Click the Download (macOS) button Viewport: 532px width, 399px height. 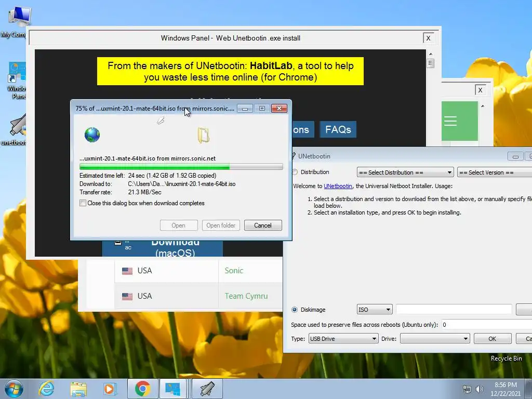coord(163,249)
